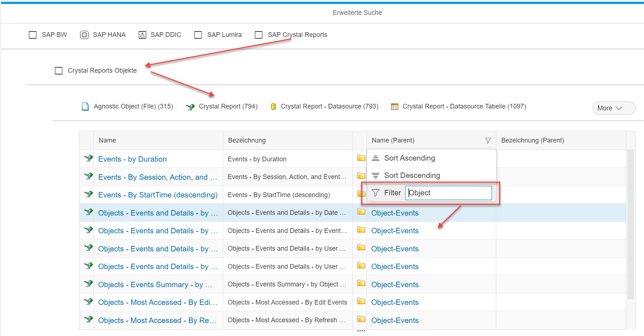Viewport: 644px width, 336px height.
Task: Open the Events - By StartTime (descending) link
Action: click(x=158, y=195)
